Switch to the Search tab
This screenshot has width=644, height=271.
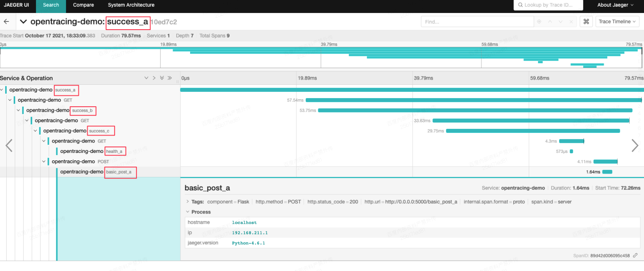51,5
